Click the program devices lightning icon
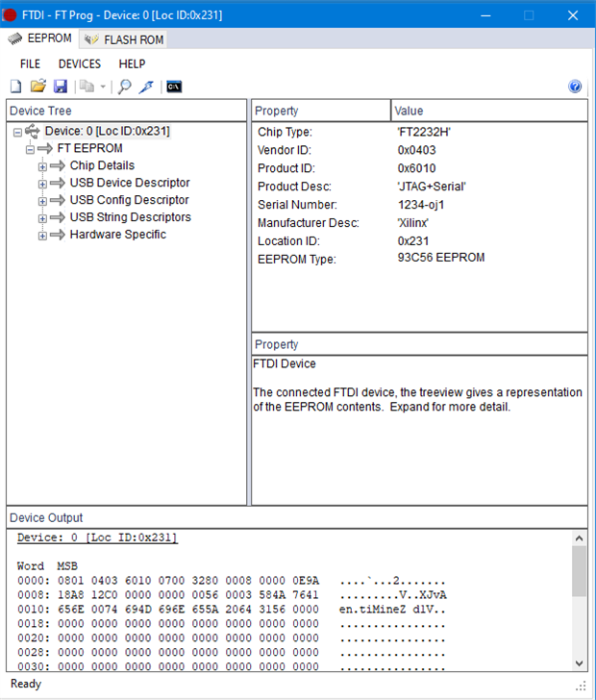The image size is (596, 700). (146, 87)
